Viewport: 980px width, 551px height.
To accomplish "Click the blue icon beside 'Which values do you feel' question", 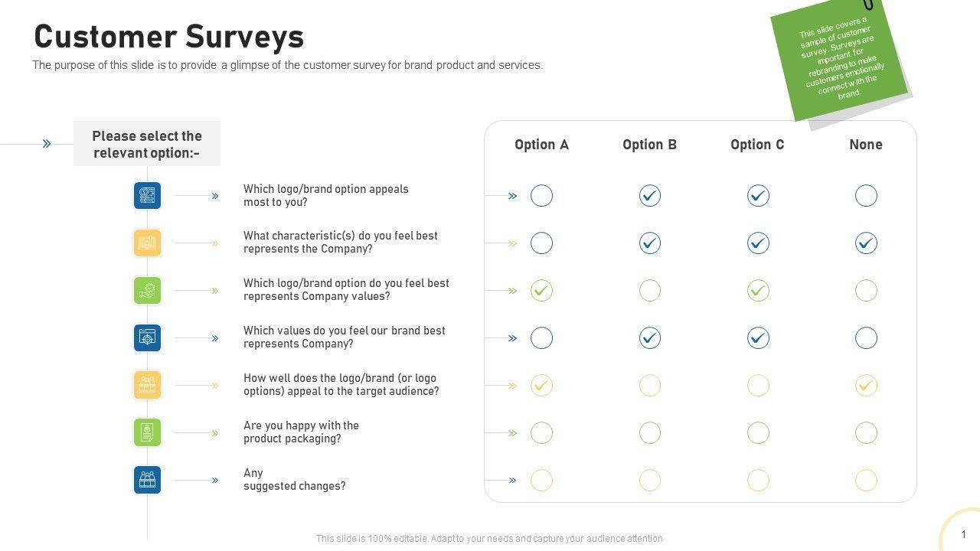I will tap(148, 338).
